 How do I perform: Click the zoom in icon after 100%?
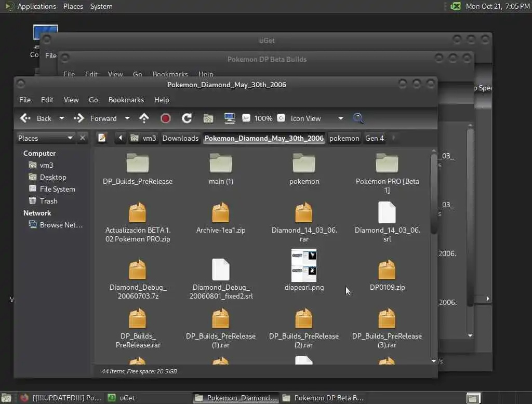[281, 118]
